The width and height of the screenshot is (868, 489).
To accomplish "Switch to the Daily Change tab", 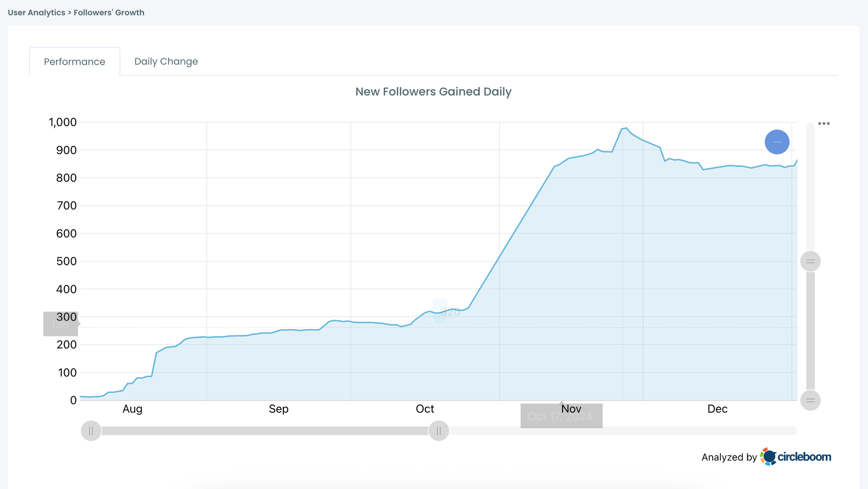I will (x=166, y=61).
